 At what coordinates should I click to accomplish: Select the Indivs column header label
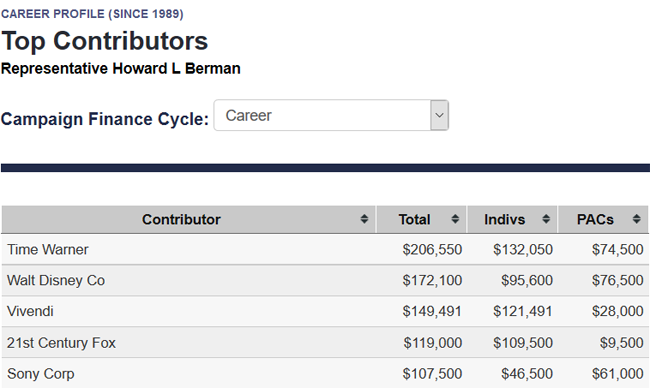tap(504, 219)
